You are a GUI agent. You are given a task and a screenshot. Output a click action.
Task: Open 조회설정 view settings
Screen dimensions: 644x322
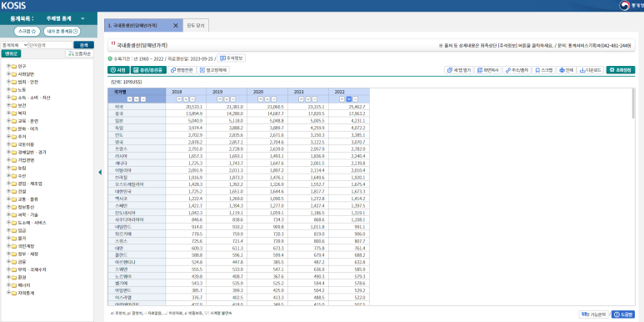621,70
